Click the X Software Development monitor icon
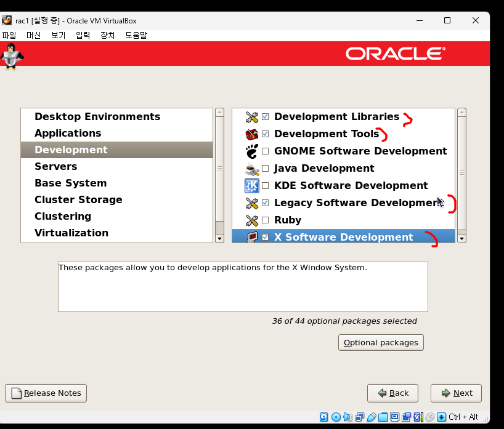The width and height of the screenshot is (504, 429). point(253,237)
